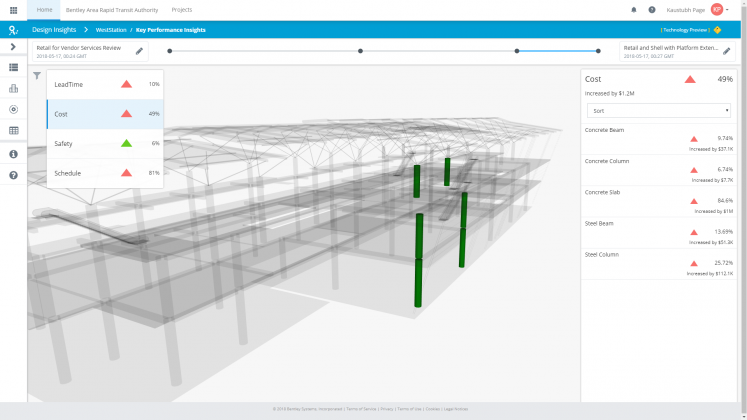Expand the left sidebar with chevron
Viewport: 747px width, 420px height.
(x=12, y=47)
